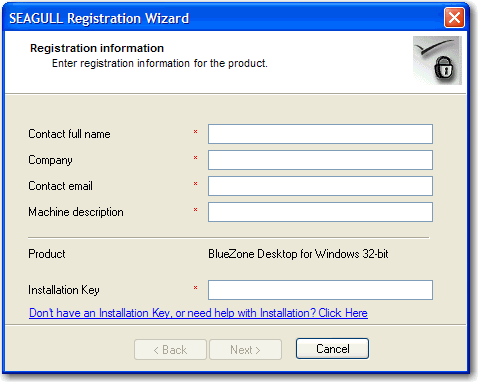Click the Cancel button
The height and width of the screenshot is (382, 478).
[x=332, y=349]
